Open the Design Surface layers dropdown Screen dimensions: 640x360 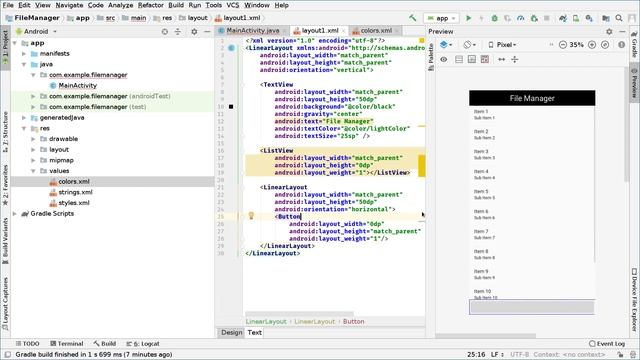click(x=446, y=45)
